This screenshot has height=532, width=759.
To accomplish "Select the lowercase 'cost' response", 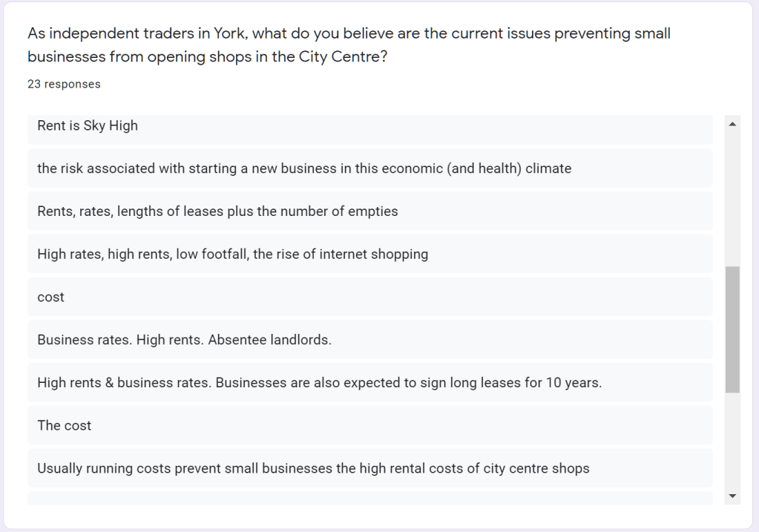I will 51,298.
